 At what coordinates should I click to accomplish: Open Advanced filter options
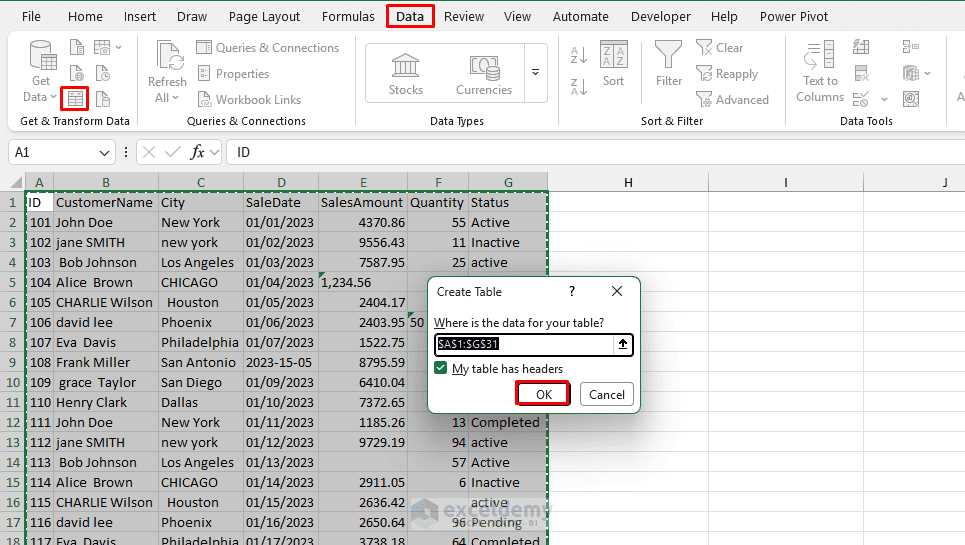pyautogui.click(x=732, y=100)
